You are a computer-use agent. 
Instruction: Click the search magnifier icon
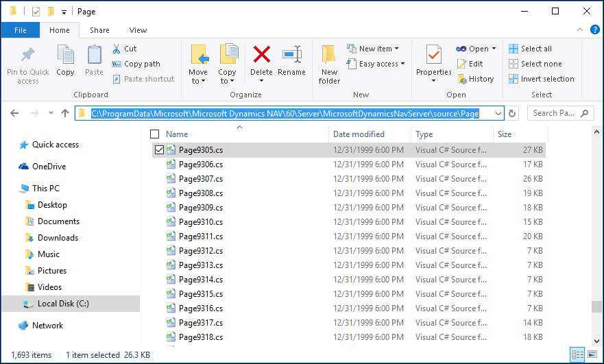[x=585, y=113]
